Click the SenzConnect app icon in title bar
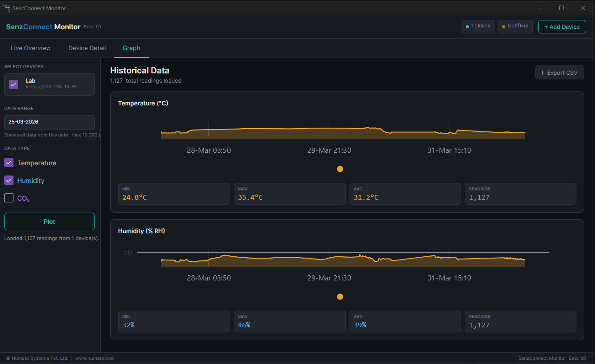Screen dimensions: 595x364 click(x=6, y=8)
